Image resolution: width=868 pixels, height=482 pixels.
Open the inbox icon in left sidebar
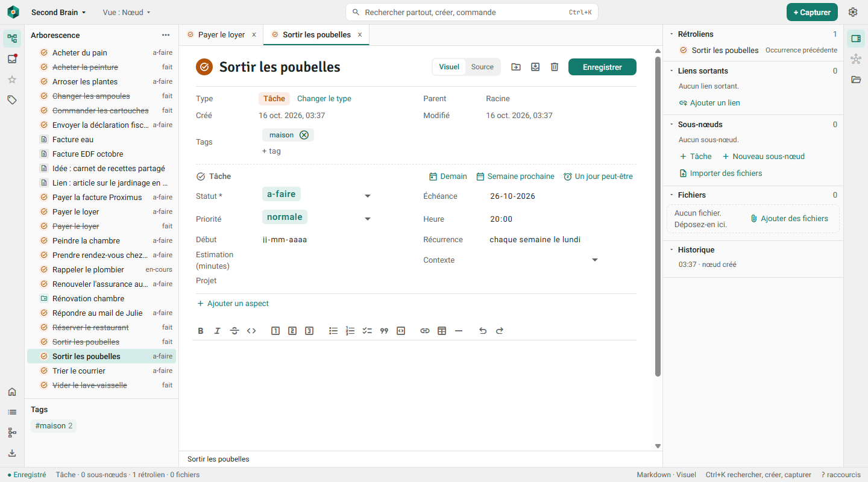(x=12, y=59)
